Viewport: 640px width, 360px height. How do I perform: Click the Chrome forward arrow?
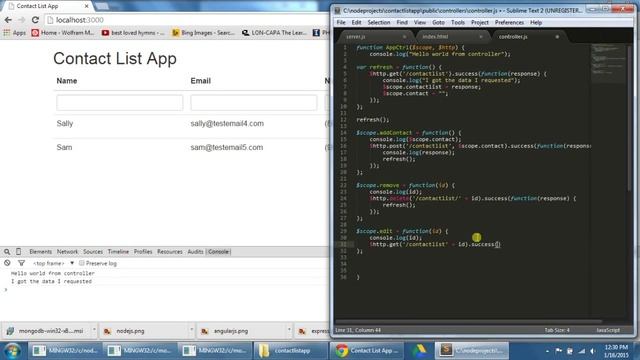click(21, 20)
